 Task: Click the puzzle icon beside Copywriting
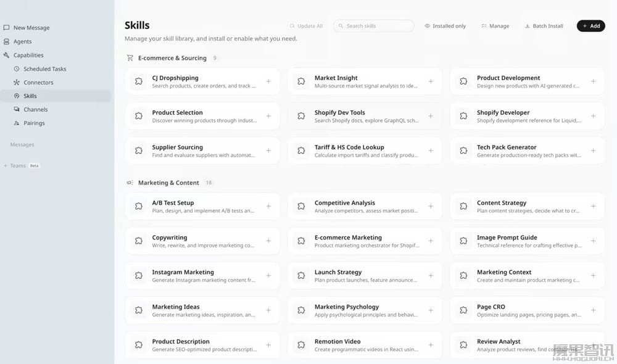click(139, 241)
